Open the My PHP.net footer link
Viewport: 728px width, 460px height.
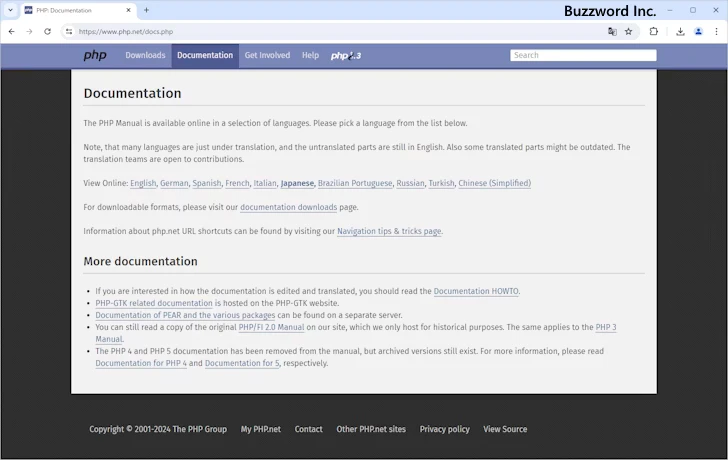pos(260,429)
